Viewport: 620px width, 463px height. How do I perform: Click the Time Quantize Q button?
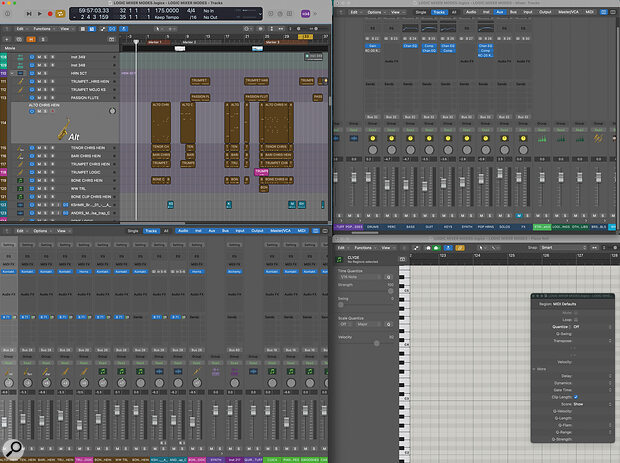[x=388, y=277]
